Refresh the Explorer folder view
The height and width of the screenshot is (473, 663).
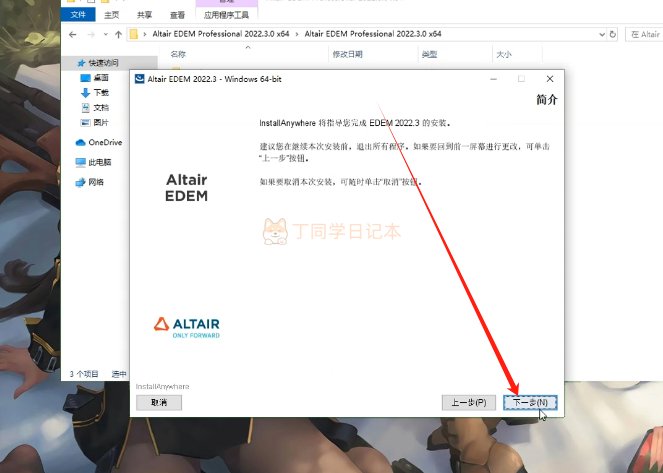click(613, 35)
